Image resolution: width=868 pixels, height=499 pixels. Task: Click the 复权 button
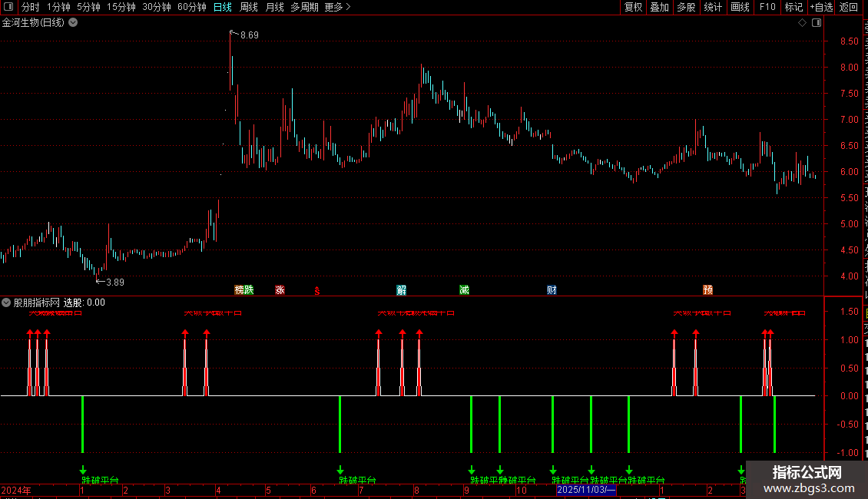[x=633, y=7]
